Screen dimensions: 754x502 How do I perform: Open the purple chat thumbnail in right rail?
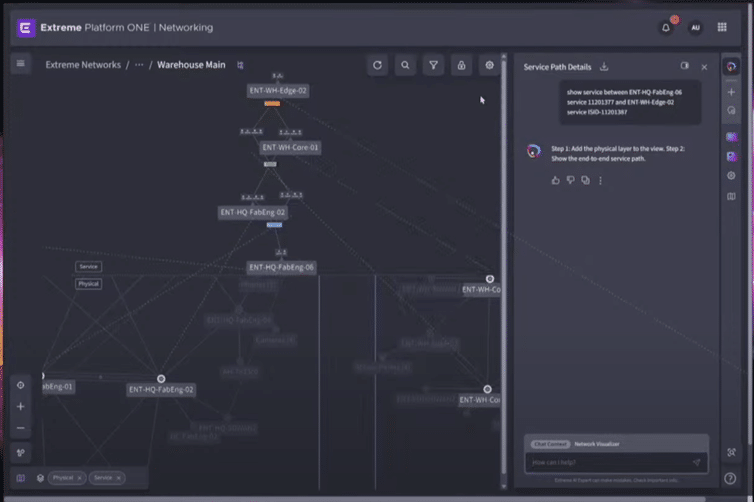(731, 137)
